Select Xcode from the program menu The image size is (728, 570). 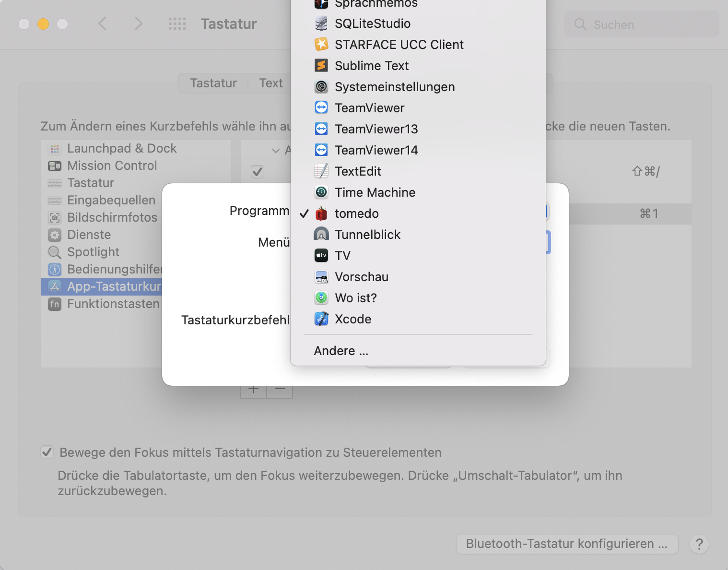click(x=418, y=319)
